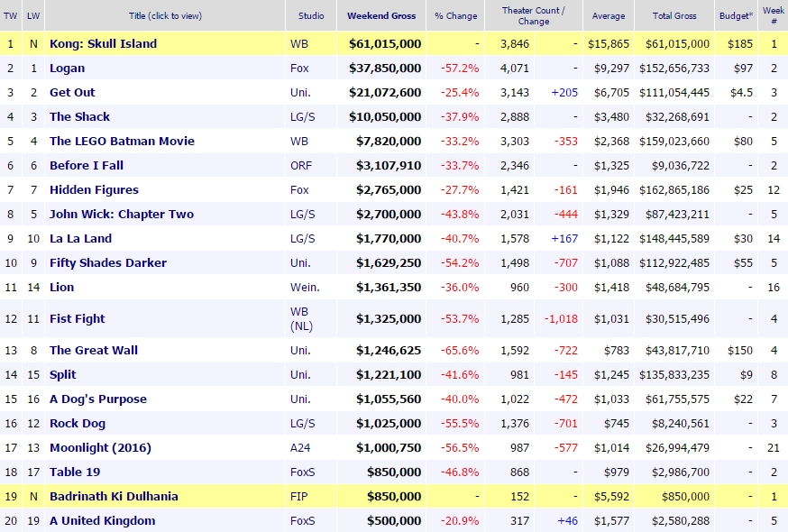Image resolution: width=788 pixels, height=532 pixels.
Task: Sort by the Total Gross header
Action: pos(674,15)
